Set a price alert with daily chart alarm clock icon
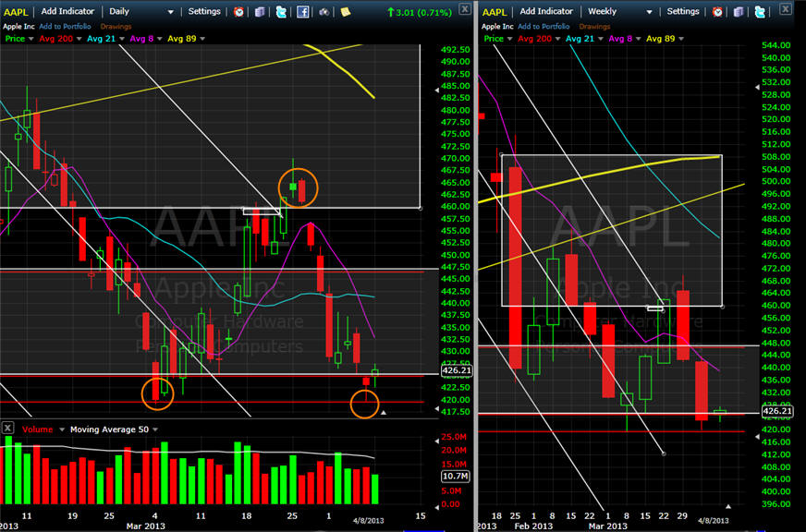This screenshot has height=532, width=806. [x=238, y=11]
